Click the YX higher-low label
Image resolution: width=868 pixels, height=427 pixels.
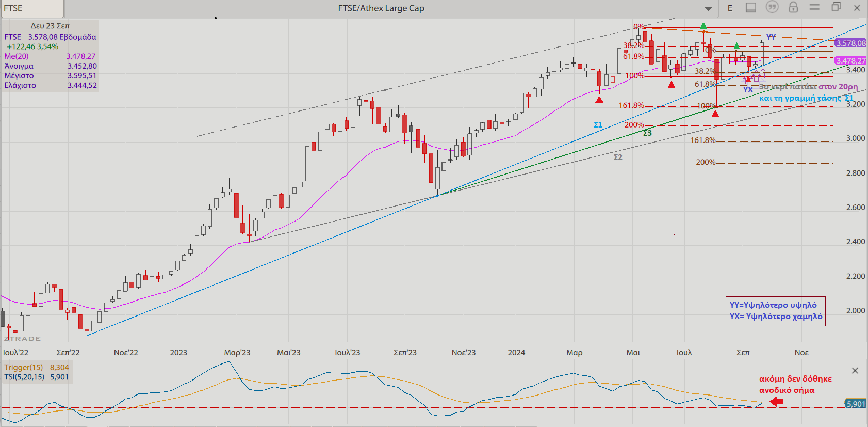click(748, 90)
